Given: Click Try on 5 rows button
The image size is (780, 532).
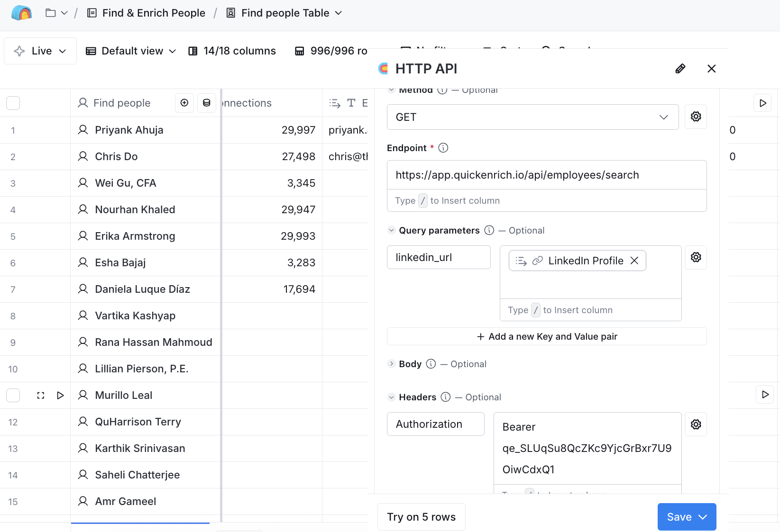Looking at the screenshot, I should pos(421,517).
